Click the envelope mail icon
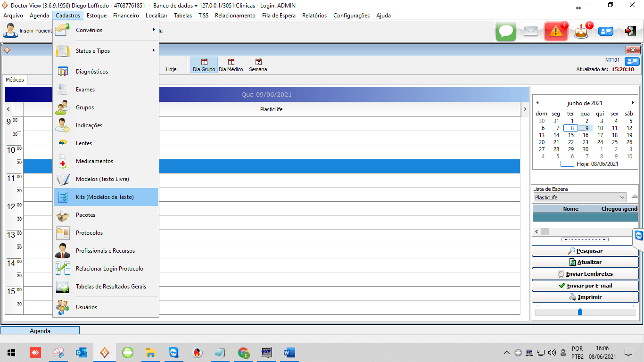This screenshot has height=362, width=644. pos(531,32)
